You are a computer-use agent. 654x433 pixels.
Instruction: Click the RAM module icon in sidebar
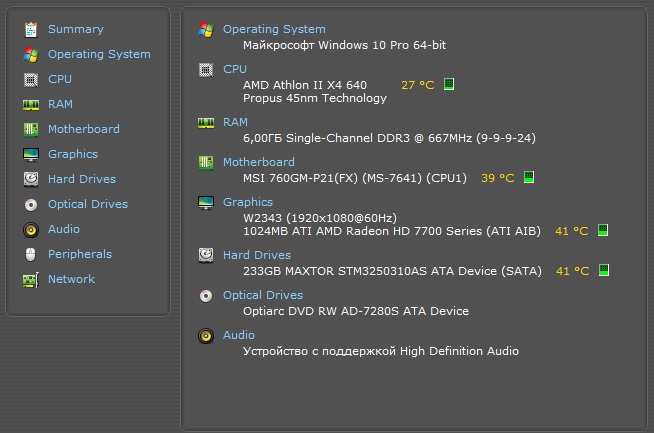31,105
